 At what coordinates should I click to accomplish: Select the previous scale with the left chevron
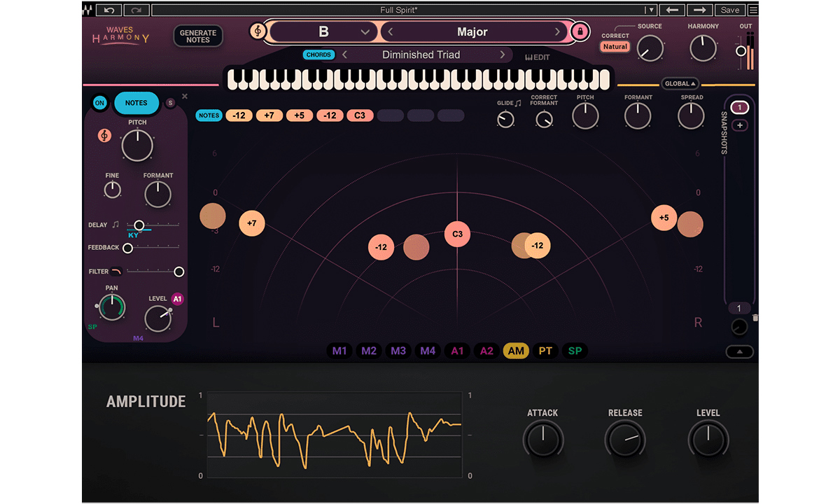coord(391,31)
